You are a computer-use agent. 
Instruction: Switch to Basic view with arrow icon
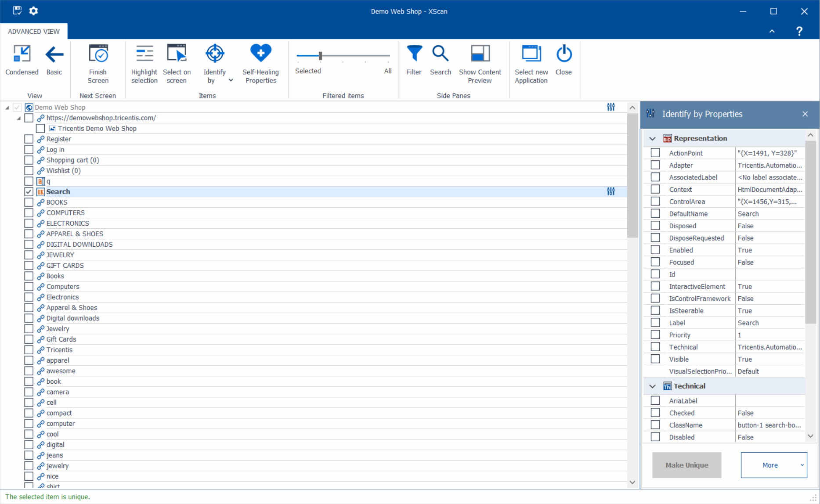click(54, 54)
